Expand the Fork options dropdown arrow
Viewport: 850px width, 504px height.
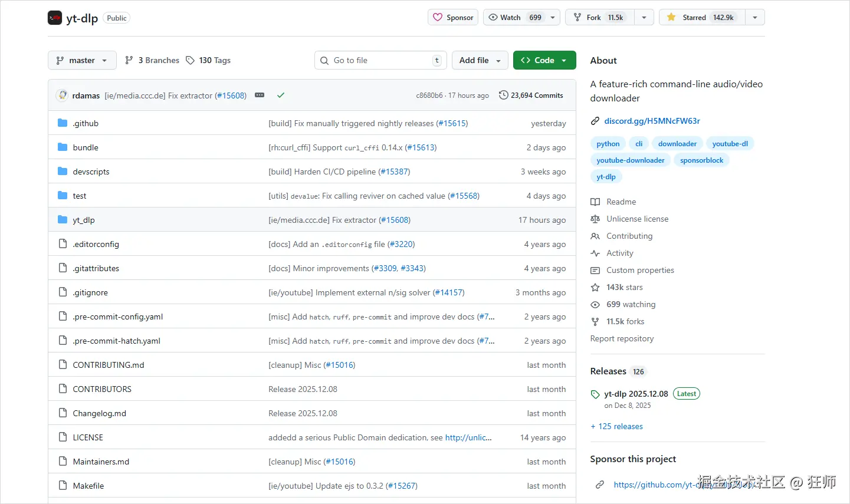tap(644, 17)
